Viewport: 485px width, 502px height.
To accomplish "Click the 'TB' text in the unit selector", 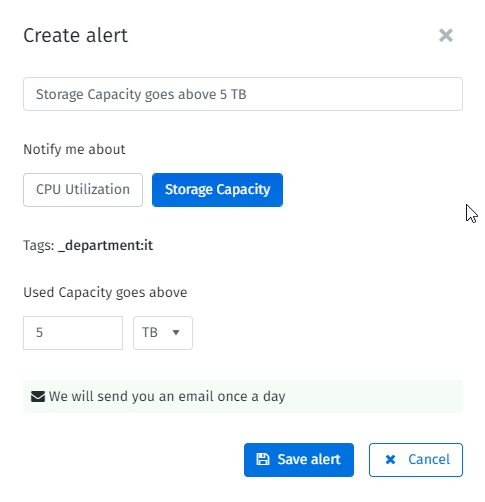I will [x=150, y=333].
